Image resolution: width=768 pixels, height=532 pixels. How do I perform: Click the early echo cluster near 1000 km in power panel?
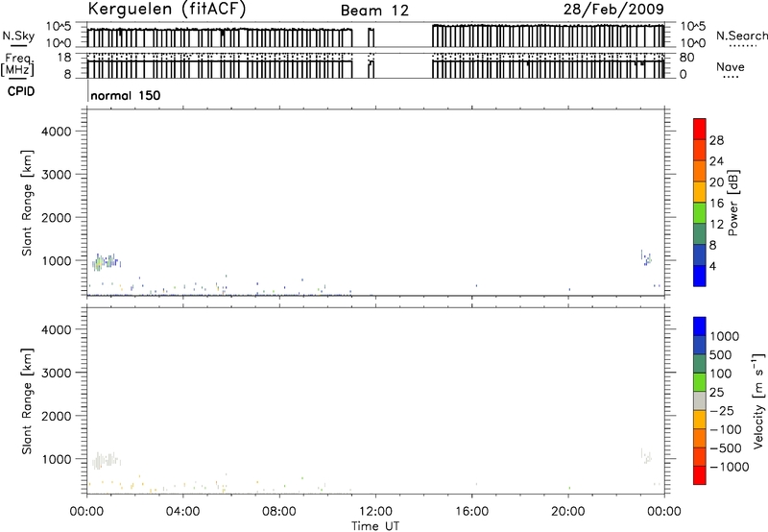pos(106,262)
